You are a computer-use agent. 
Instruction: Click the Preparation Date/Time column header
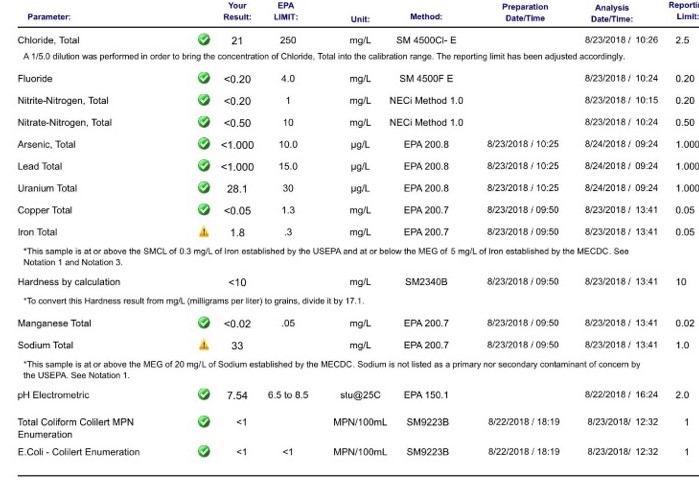click(x=525, y=12)
